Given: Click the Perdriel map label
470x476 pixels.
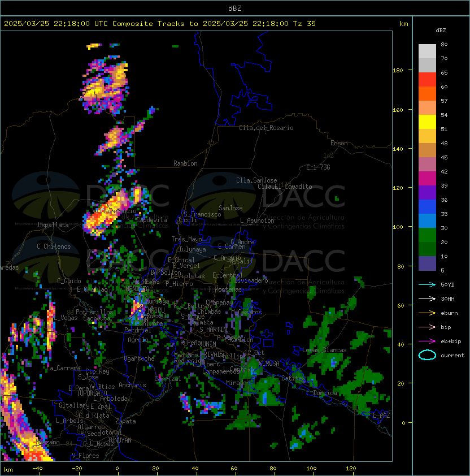Looking at the screenshot, I should coord(137,330).
